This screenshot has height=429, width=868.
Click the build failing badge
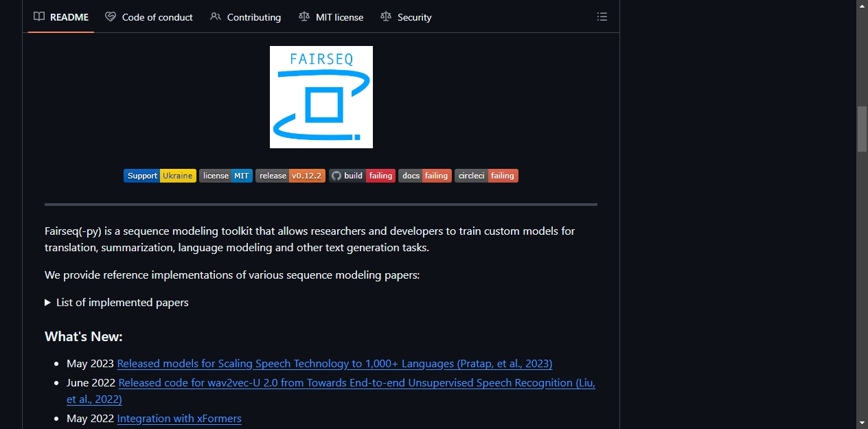pos(362,176)
